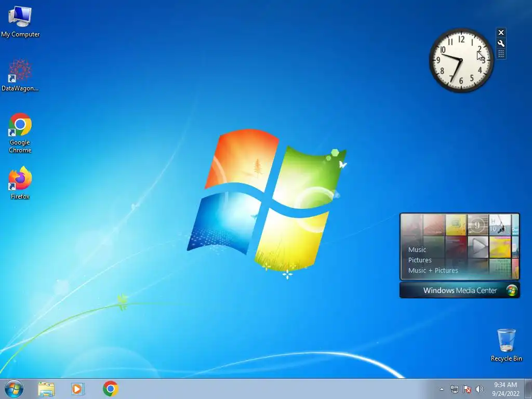Select Music in Media Center gadget
Viewport: 532px width, 399px height.
tap(417, 250)
